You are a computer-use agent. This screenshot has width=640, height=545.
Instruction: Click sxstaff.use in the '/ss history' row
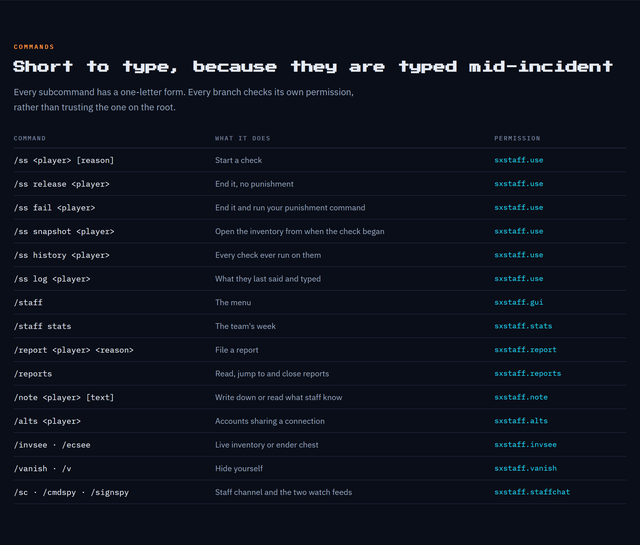(x=519, y=255)
